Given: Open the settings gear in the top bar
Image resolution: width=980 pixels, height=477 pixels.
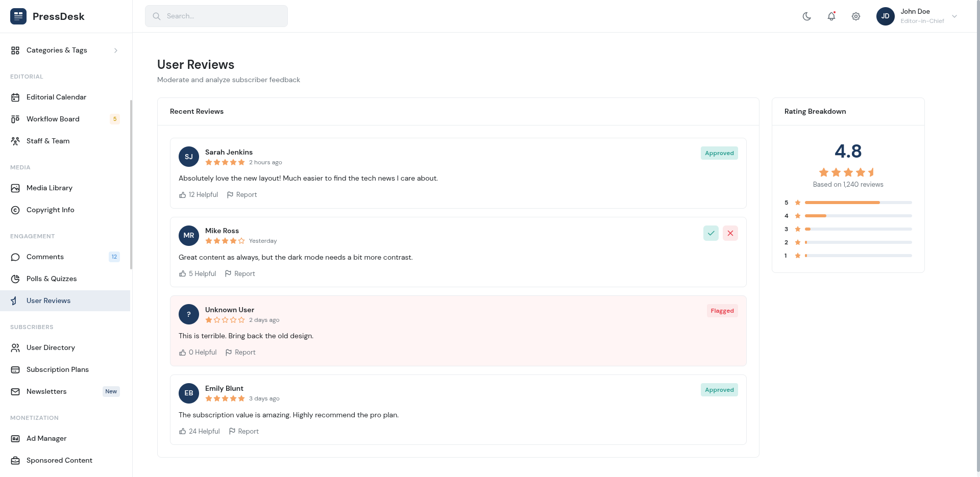Looking at the screenshot, I should (856, 16).
